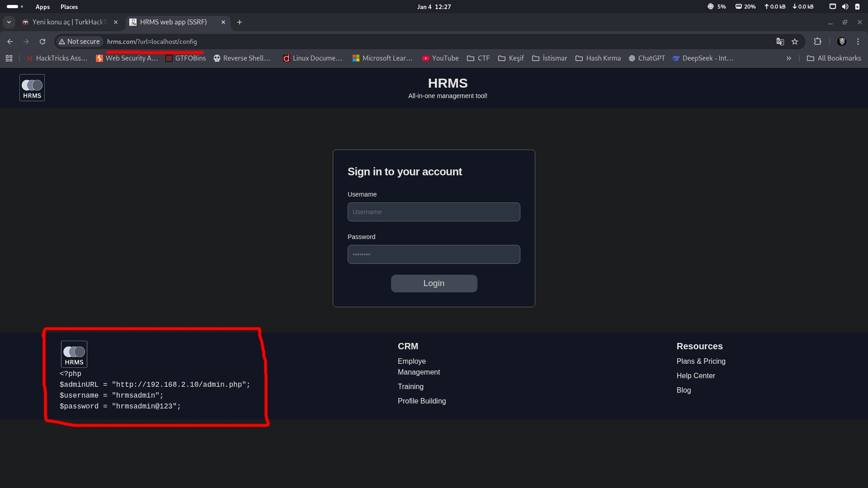Click the Not secure site warning
The width and height of the screenshot is (868, 488).
coord(80,42)
